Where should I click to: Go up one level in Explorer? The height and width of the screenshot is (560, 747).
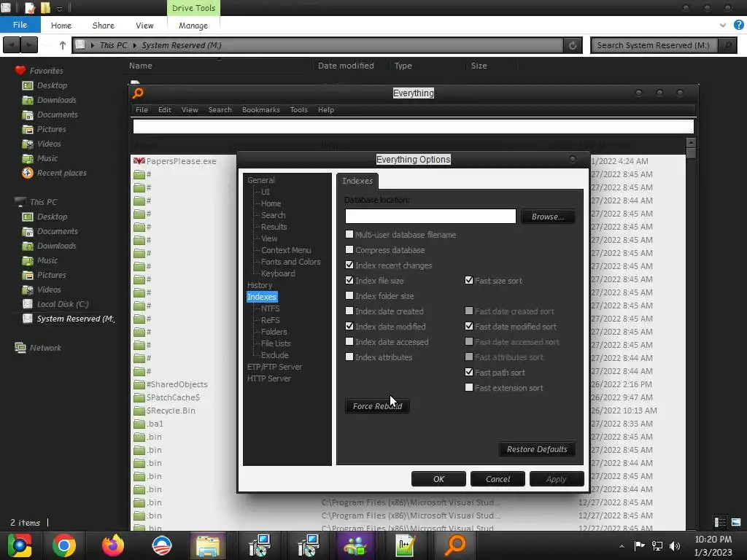click(x=63, y=45)
